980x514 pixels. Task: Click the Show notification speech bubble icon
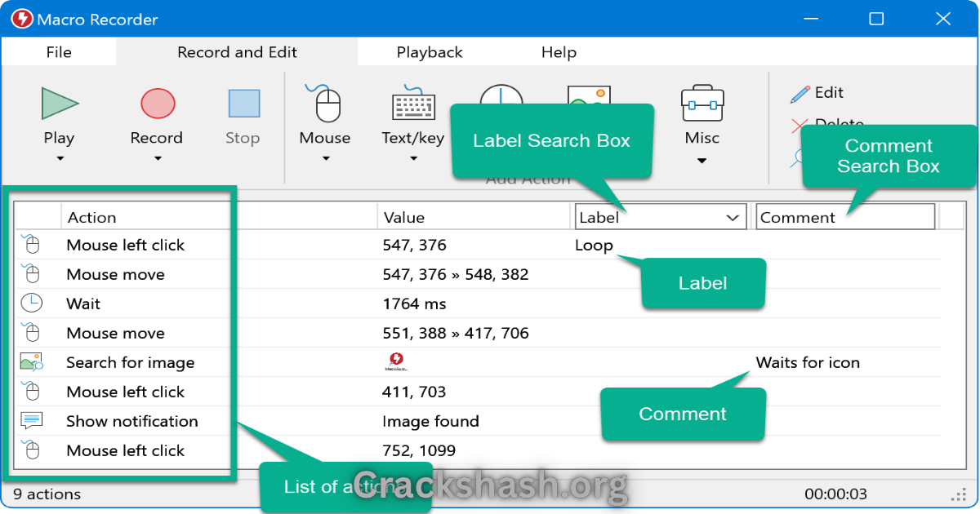click(x=31, y=421)
